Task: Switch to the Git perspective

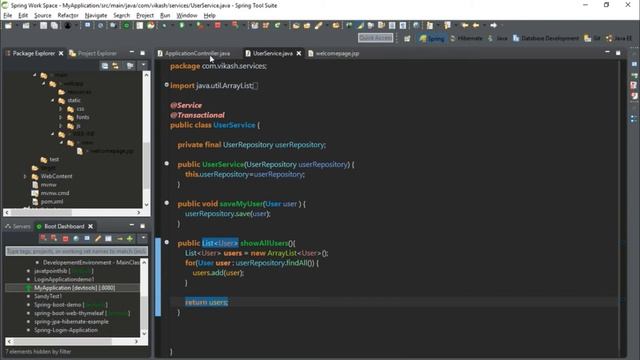Action: coord(592,38)
